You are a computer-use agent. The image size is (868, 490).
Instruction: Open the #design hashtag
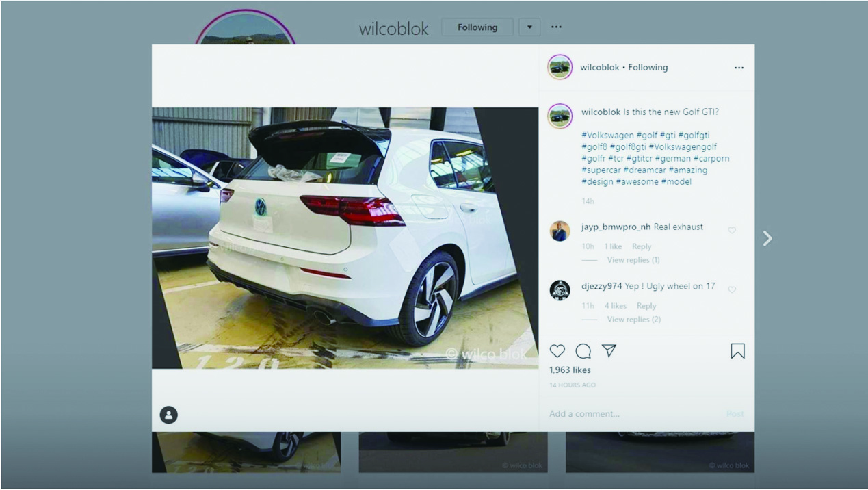pyautogui.click(x=597, y=182)
